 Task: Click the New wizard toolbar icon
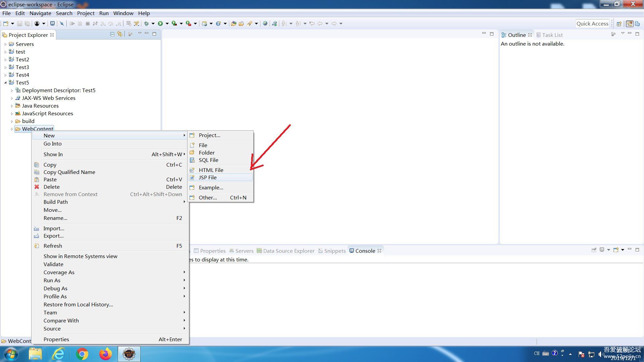6,23
